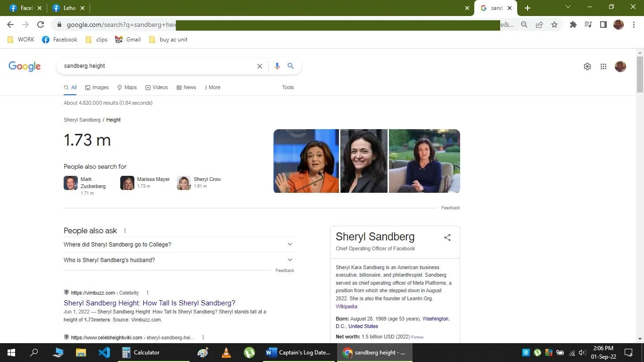Open Google quick settings gear
The width and height of the screenshot is (644, 362).
pos(587,66)
